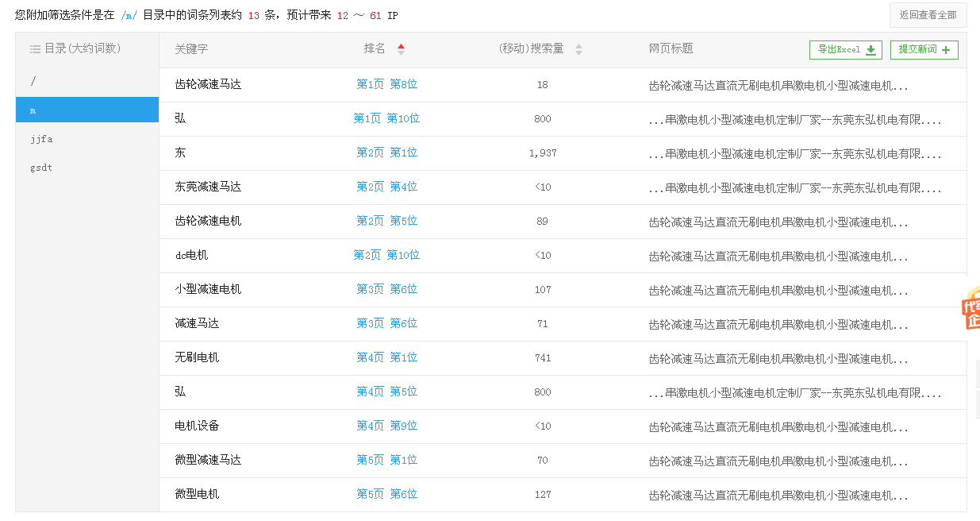Click the orange floating badge at right edge
980x521 pixels.
click(x=970, y=308)
